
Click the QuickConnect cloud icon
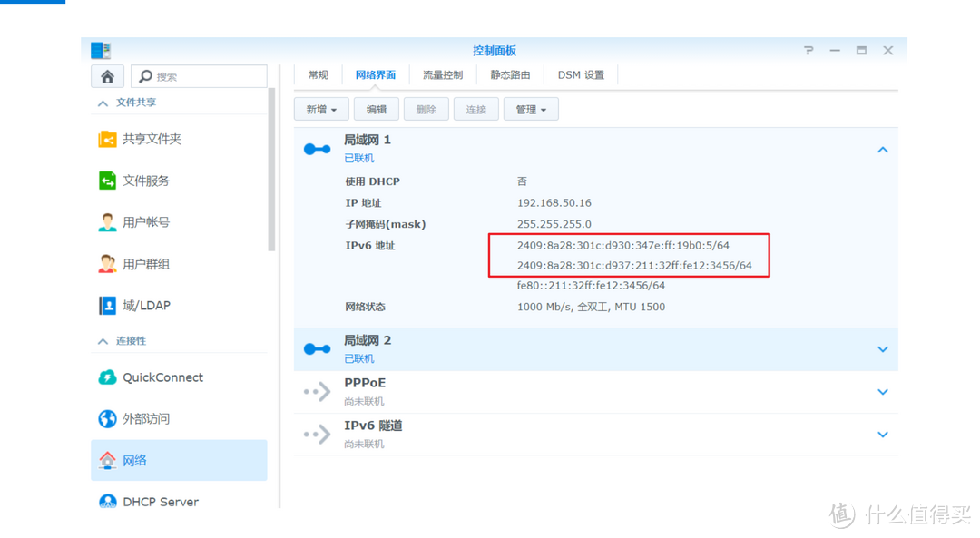(x=107, y=377)
